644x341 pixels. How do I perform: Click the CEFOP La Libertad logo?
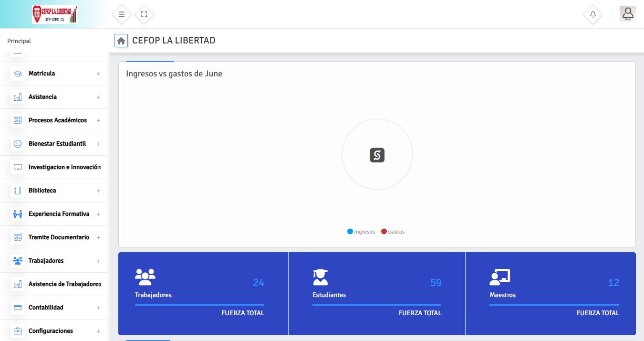[54, 14]
